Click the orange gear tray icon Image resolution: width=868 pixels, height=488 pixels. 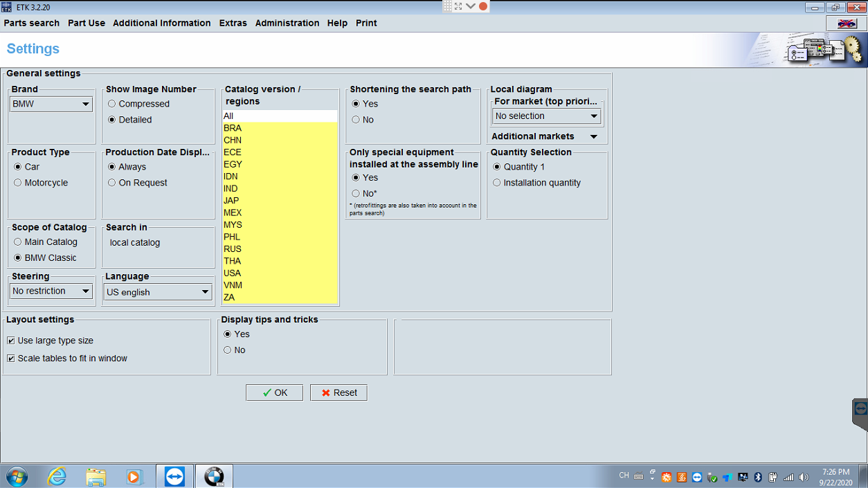point(667,477)
